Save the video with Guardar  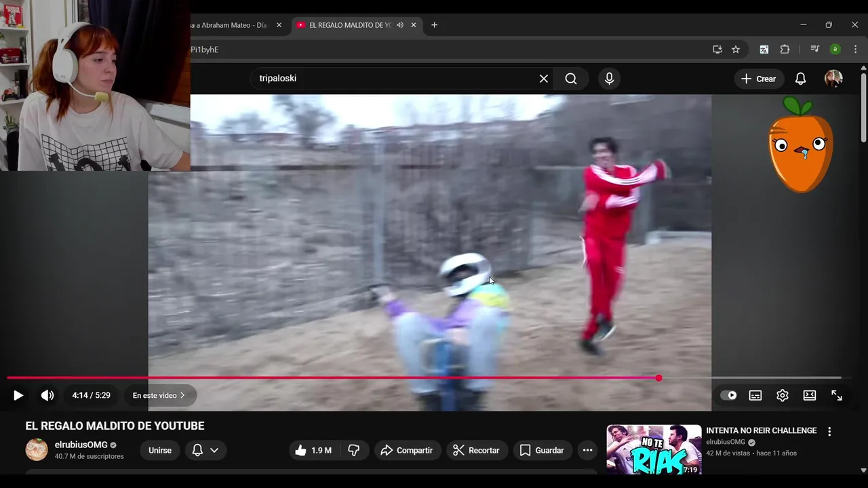tap(542, 450)
